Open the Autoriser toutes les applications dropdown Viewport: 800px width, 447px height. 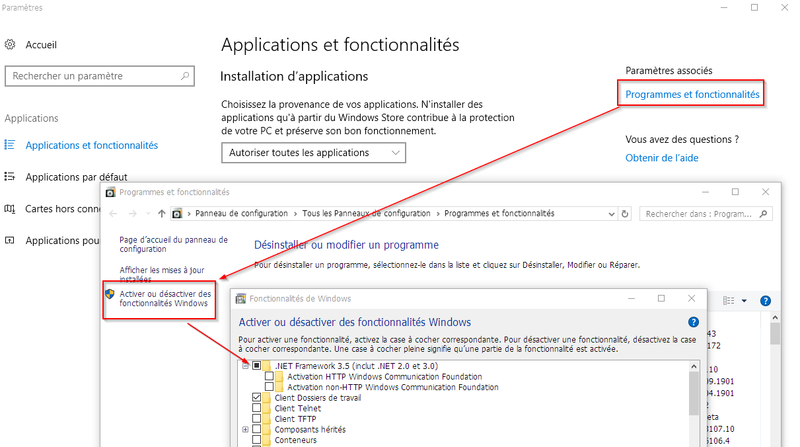[313, 153]
